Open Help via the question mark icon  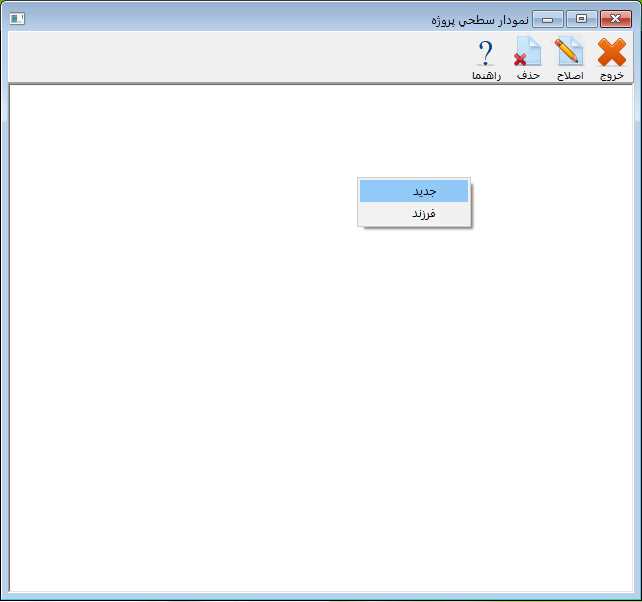[x=486, y=52]
